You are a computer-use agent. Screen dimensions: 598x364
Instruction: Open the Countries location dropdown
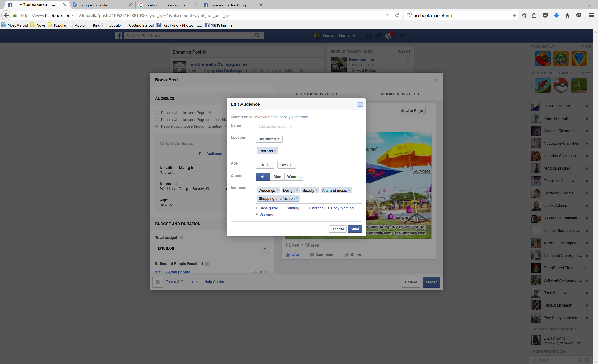point(269,139)
